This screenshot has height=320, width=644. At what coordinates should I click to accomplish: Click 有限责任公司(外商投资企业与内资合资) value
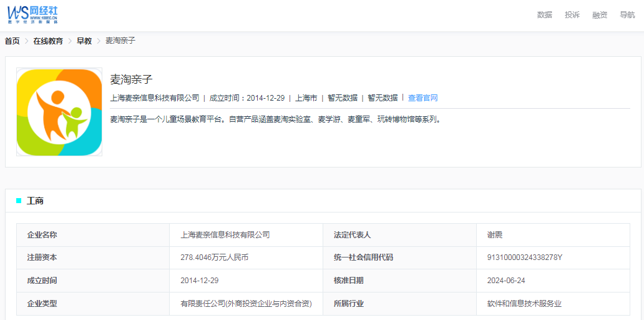tap(246, 304)
